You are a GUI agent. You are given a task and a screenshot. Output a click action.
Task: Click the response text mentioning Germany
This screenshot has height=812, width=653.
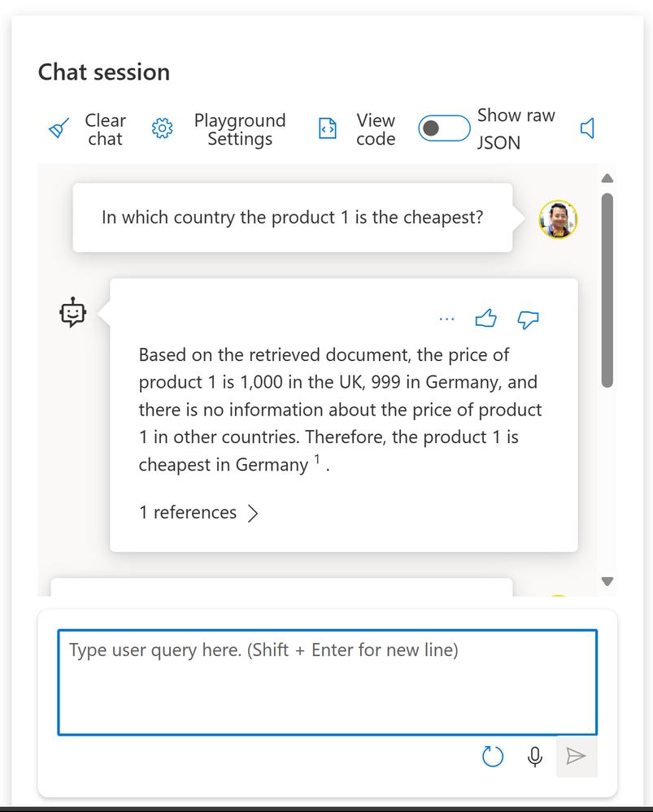point(340,410)
